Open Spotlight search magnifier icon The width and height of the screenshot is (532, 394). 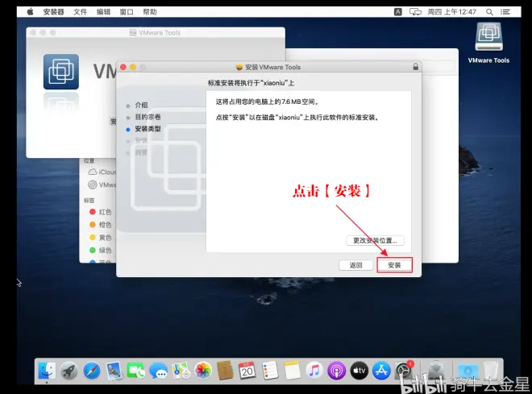[x=489, y=12]
